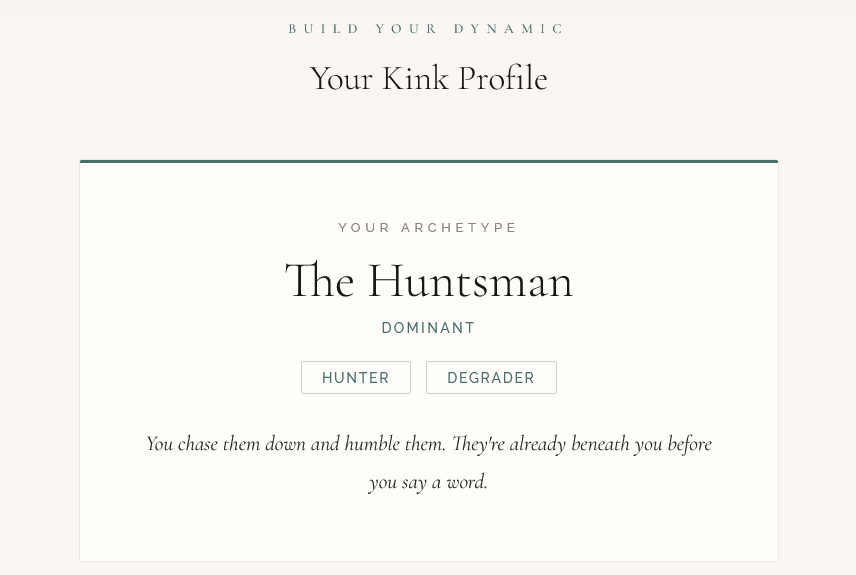Screen dimensions: 856x575
Task: Select the YOUR ARCHETYPE label
Action: coord(428,228)
